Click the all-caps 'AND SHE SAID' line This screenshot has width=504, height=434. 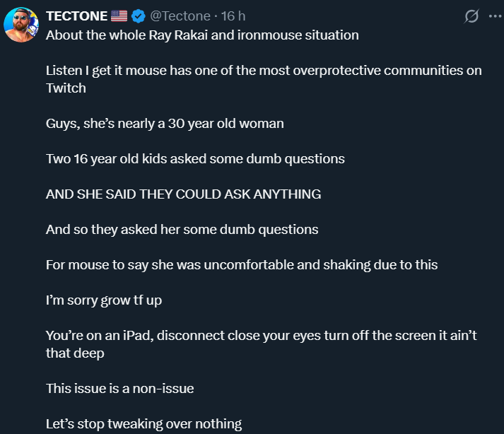coord(183,194)
